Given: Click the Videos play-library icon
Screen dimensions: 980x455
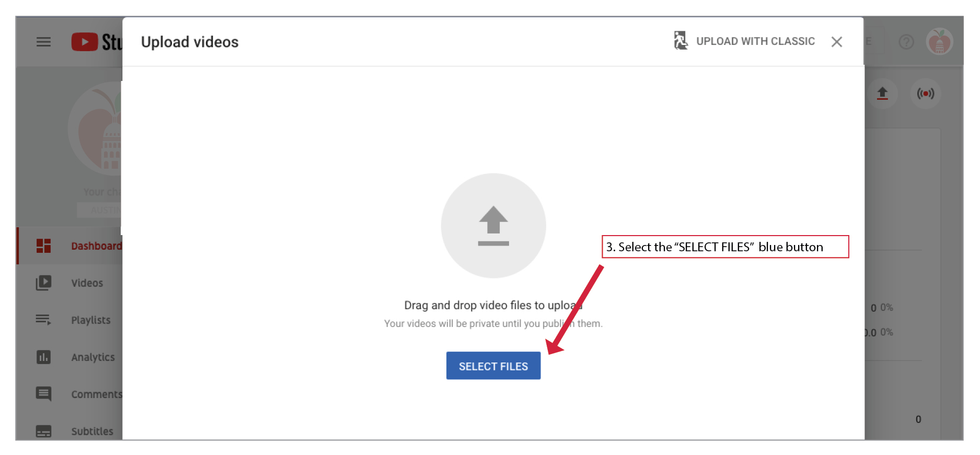Looking at the screenshot, I should [x=43, y=283].
